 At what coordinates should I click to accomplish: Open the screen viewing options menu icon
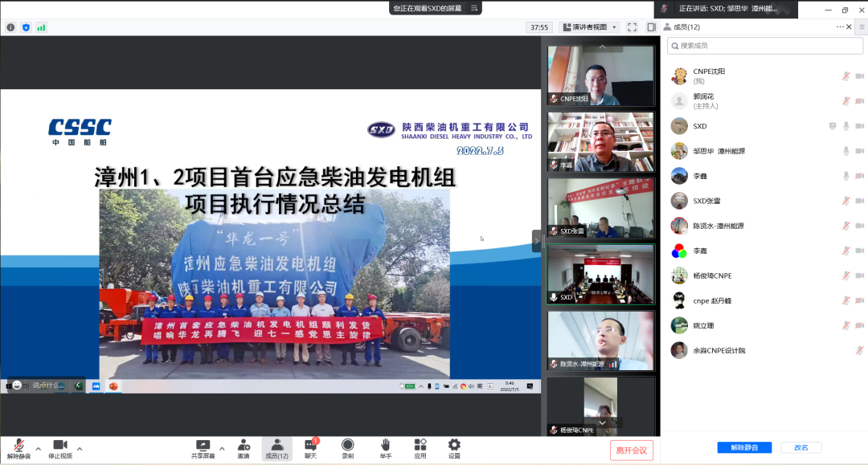(x=474, y=8)
